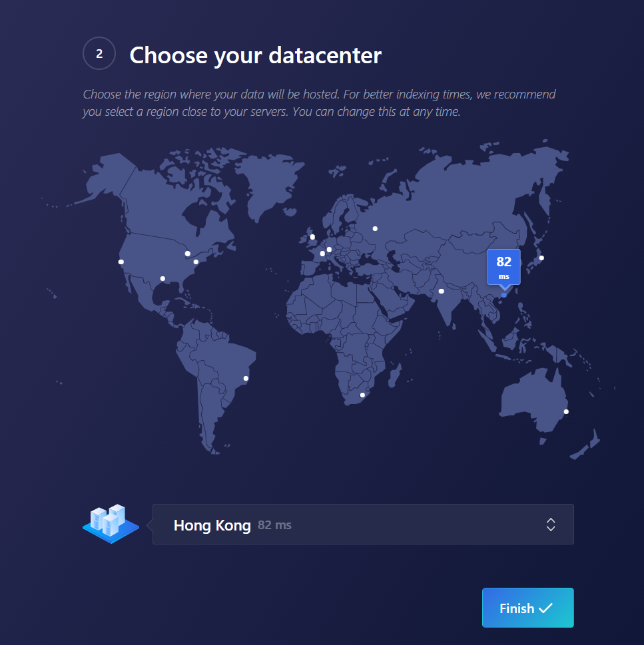
Task: Click the up-down chevron selector arrows
Action: pyautogui.click(x=551, y=525)
